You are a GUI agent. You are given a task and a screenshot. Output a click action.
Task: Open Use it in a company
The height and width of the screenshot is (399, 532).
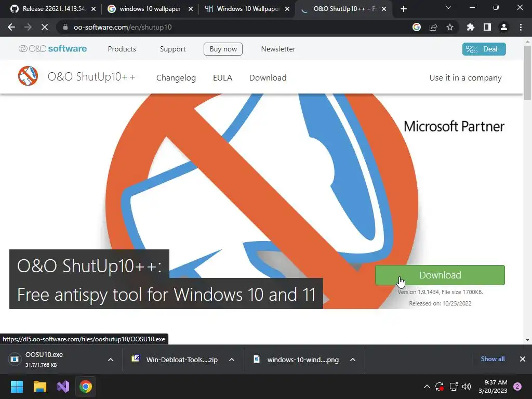tap(465, 78)
